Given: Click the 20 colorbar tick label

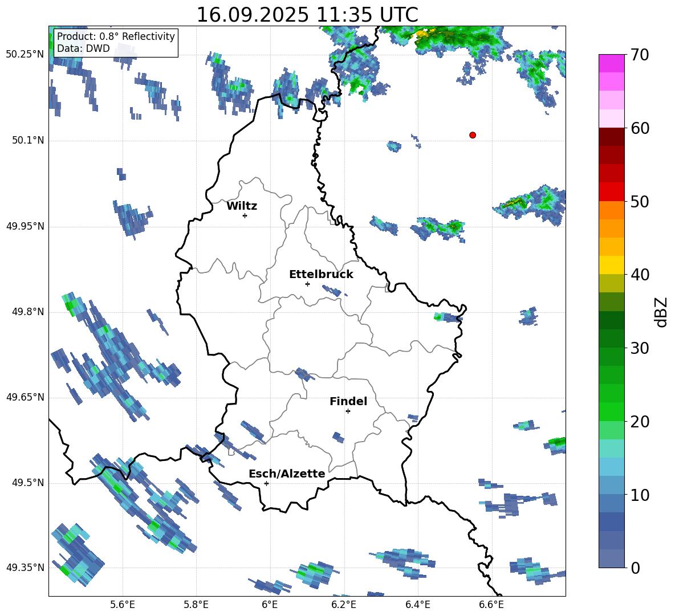Looking at the screenshot, I should point(639,421).
